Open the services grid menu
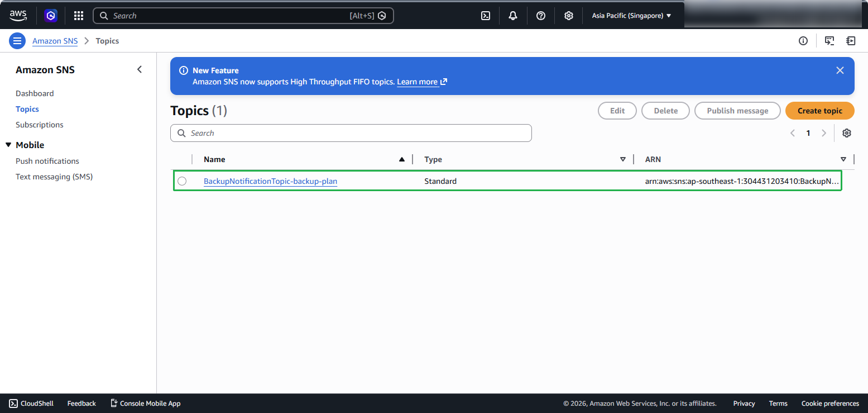 point(79,16)
